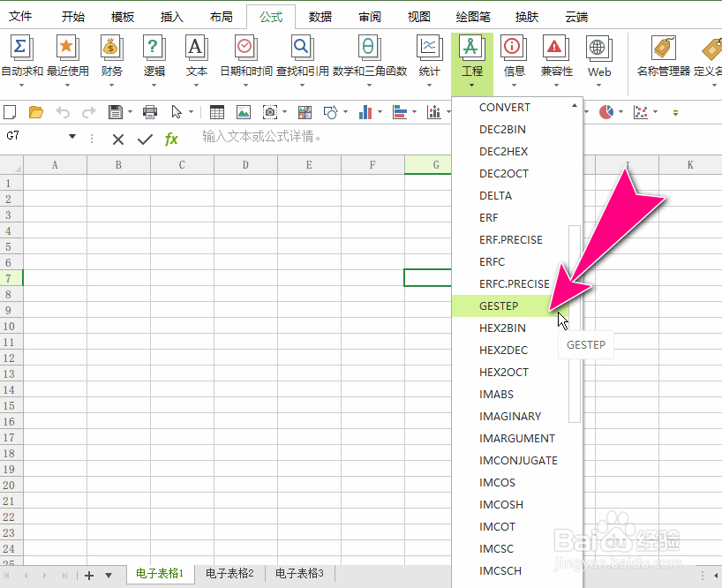Open Recently Used (最近使用) functions
The height and width of the screenshot is (588, 722).
67,48
